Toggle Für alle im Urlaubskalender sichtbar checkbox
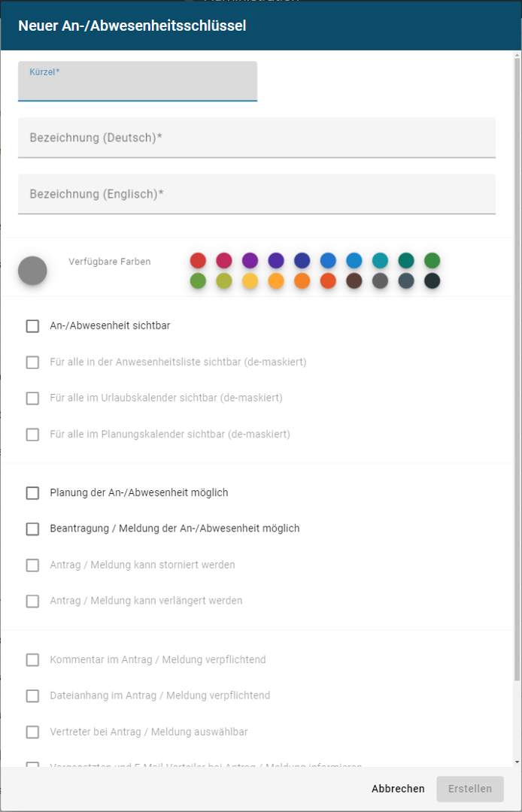 click(32, 398)
